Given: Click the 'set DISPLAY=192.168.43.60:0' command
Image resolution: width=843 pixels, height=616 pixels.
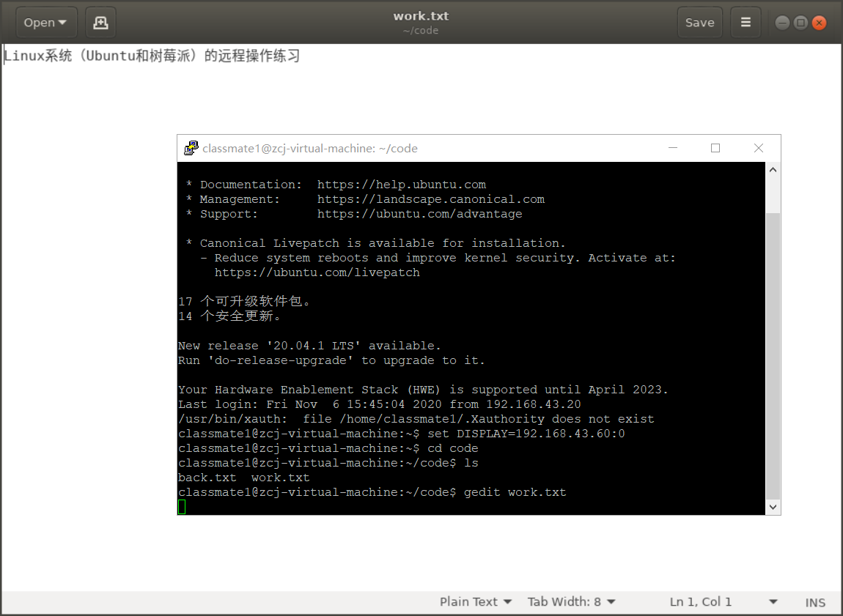Looking at the screenshot, I should coord(526,434).
